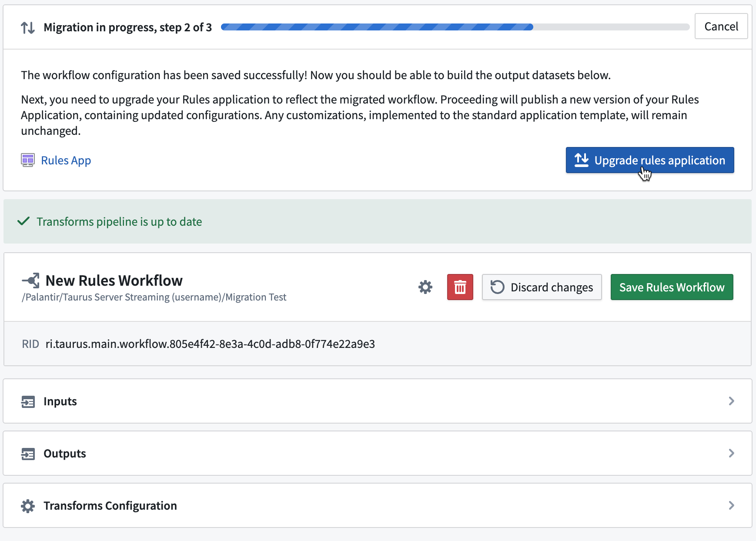Click the Inputs chevron arrow
756x541 pixels.
tap(731, 401)
